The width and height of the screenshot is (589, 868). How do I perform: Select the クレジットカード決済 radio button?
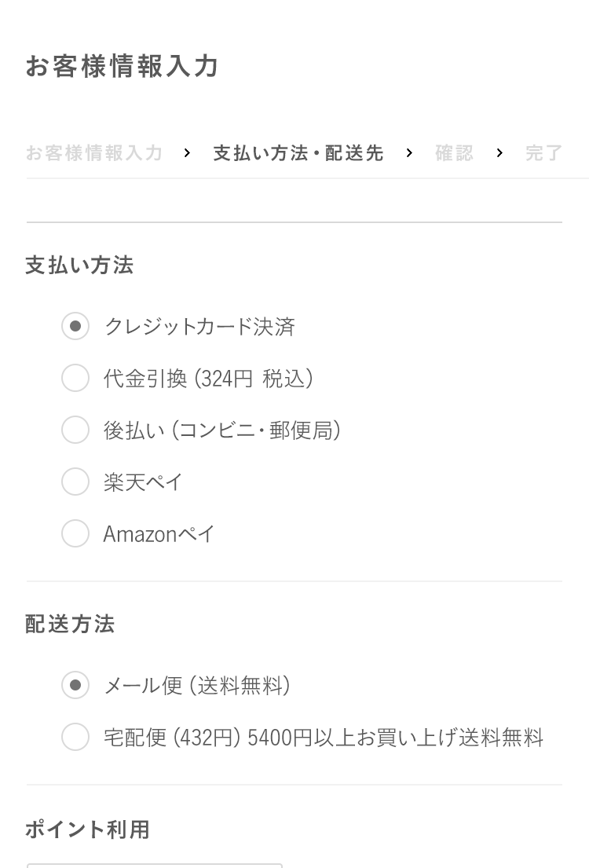pos(75,326)
